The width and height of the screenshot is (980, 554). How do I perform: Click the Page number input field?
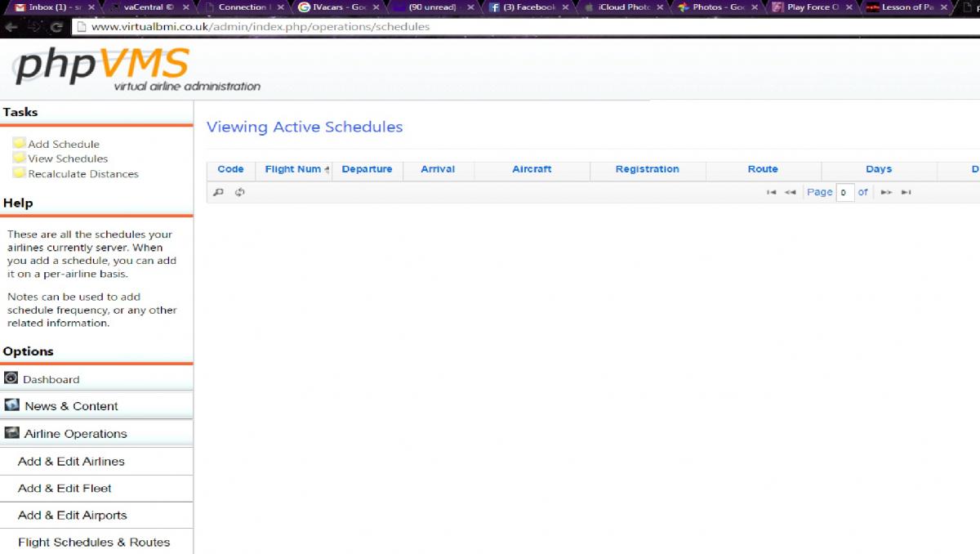(844, 193)
